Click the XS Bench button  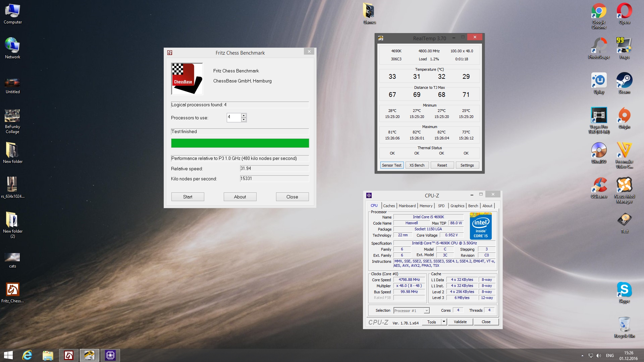417,165
